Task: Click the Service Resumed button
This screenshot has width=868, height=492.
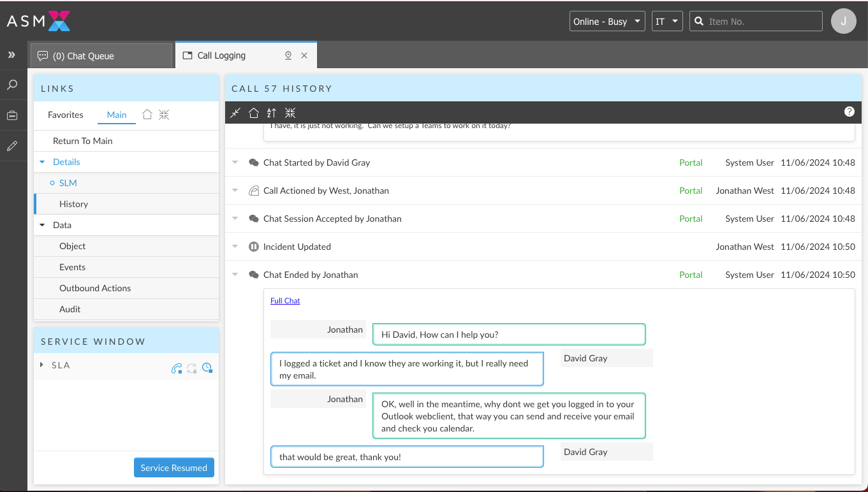Action: click(x=174, y=467)
